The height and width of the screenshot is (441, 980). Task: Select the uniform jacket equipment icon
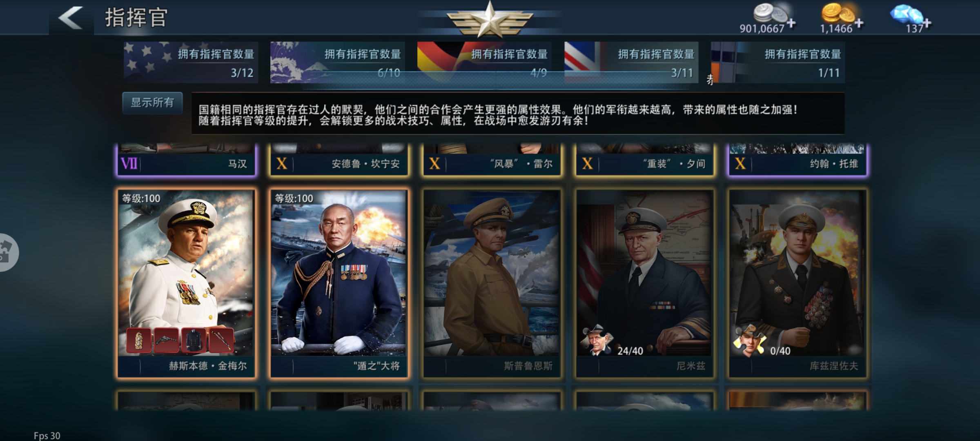[x=194, y=340]
